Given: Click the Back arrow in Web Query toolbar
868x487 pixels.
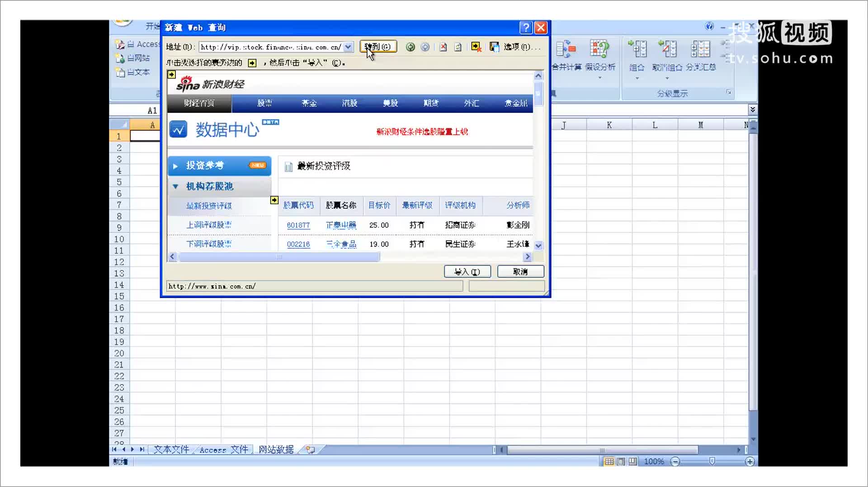Looking at the screenshot, I should pos(410,47).
